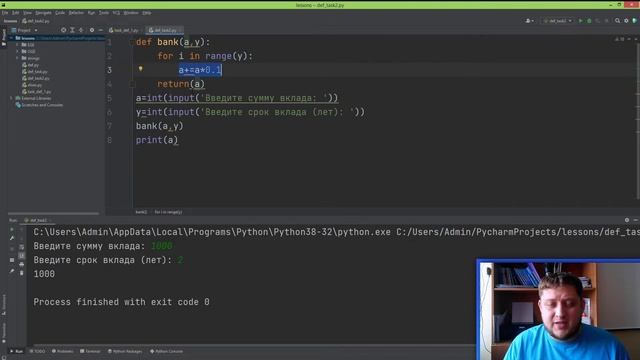
Task: Toggle Soft-Wrap in Run panel
Action: coord(22,247)
